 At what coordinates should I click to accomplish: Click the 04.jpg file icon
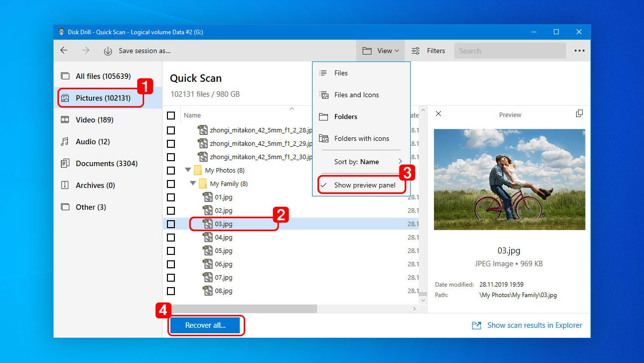point(208,238)
